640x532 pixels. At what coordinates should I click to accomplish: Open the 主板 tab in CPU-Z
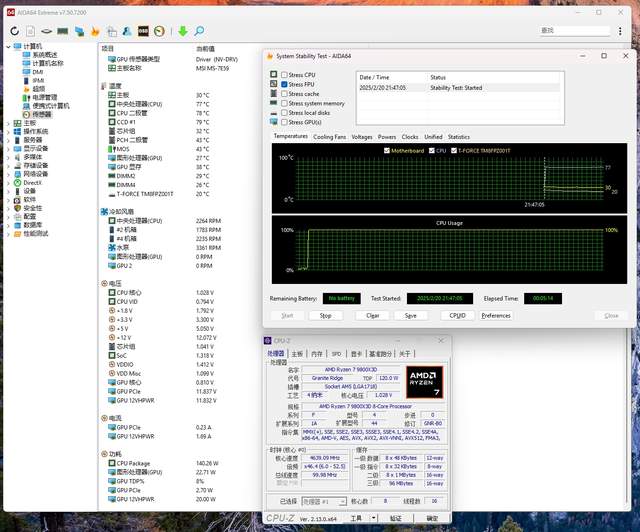coord(297,354)
